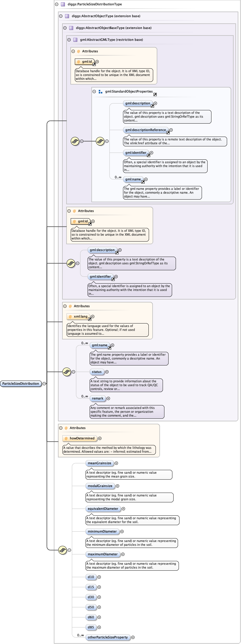The image size is (241, 644).
Task: Click the sequence icon next to status element
Action: click(67, 372)
